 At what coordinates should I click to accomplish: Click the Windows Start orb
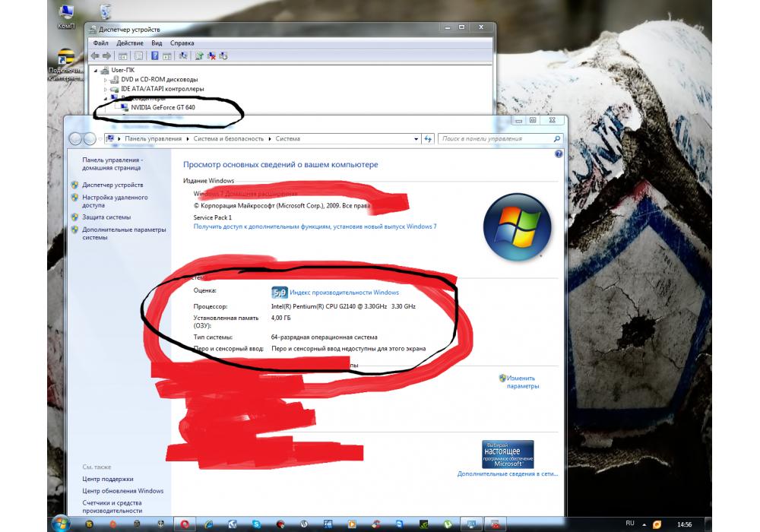[x=61, y=524]
